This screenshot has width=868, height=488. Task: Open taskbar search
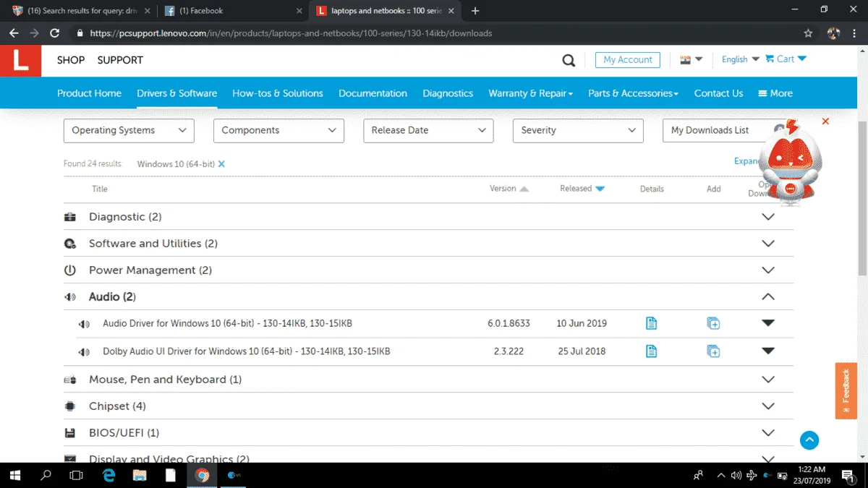(x=46, y=475)
